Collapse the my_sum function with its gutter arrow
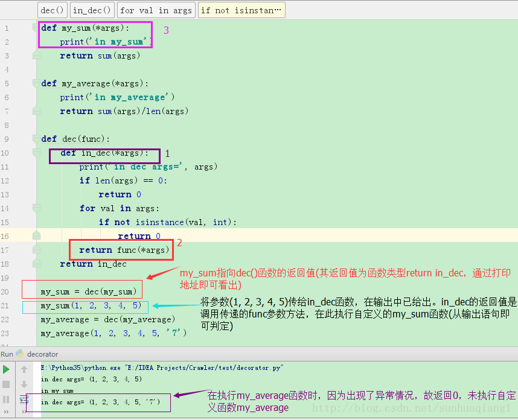 (x=34, y=27)
